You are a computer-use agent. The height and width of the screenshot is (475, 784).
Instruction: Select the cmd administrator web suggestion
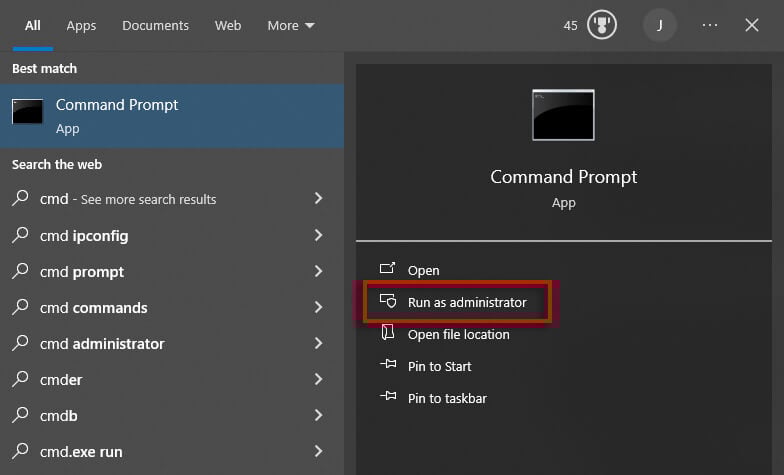[x=102, y=344]
